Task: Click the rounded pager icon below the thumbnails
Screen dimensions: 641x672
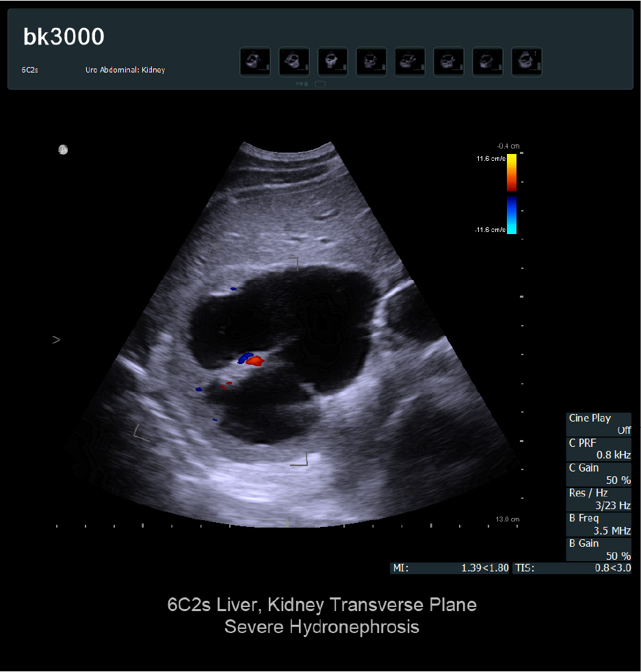Action: (x=320, y=84)
